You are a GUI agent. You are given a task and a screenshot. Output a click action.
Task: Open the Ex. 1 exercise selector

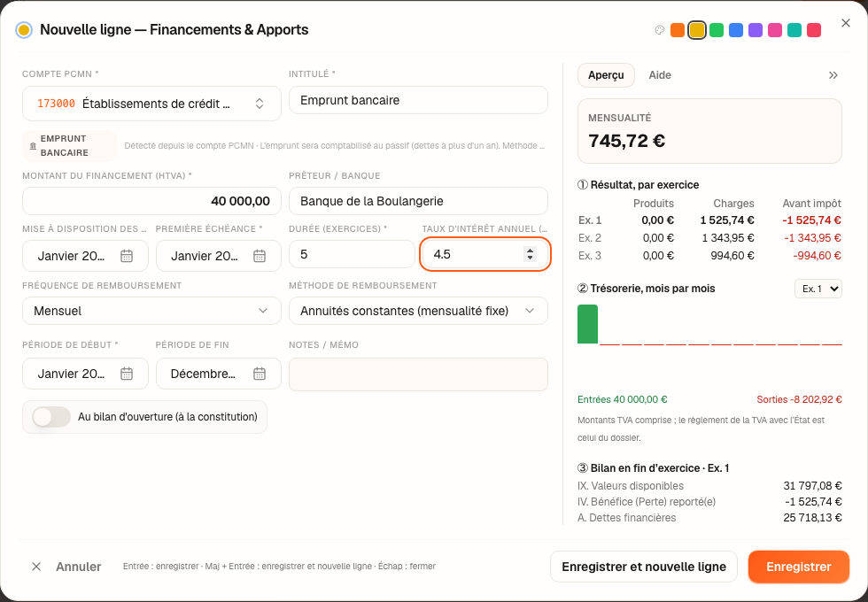(818, 289)
